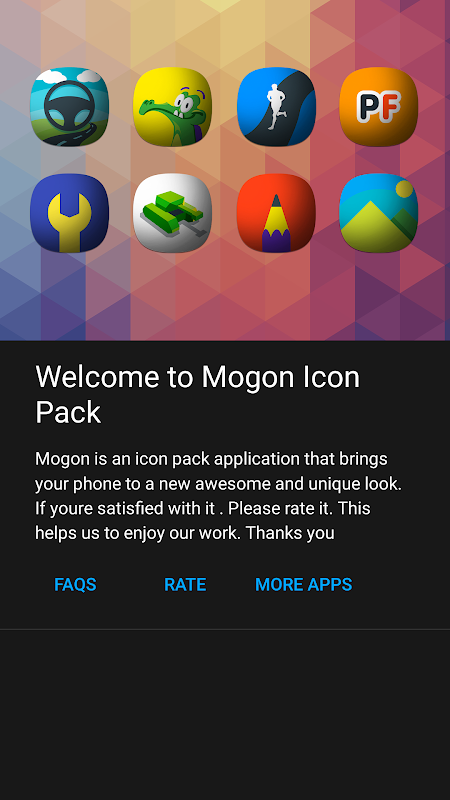
Task: Tap the steering wheel driving app icon
Action: (69, 107)
